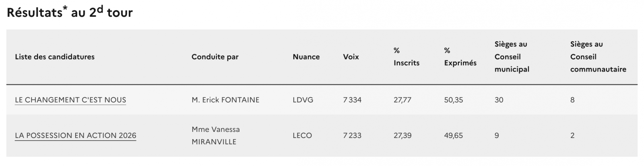
Task: Click the Voix column header
Action: point(351,57)
